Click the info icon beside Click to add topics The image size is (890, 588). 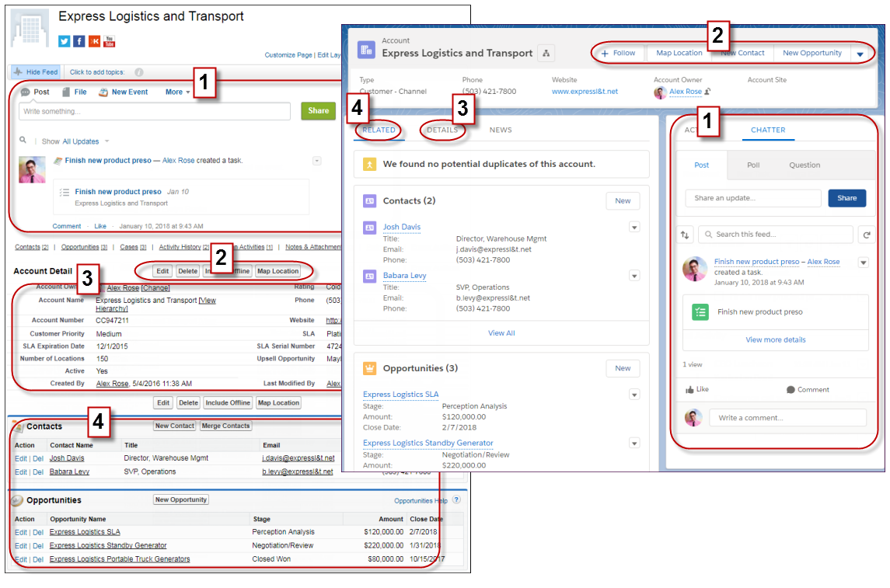click(x=139, y=72)
